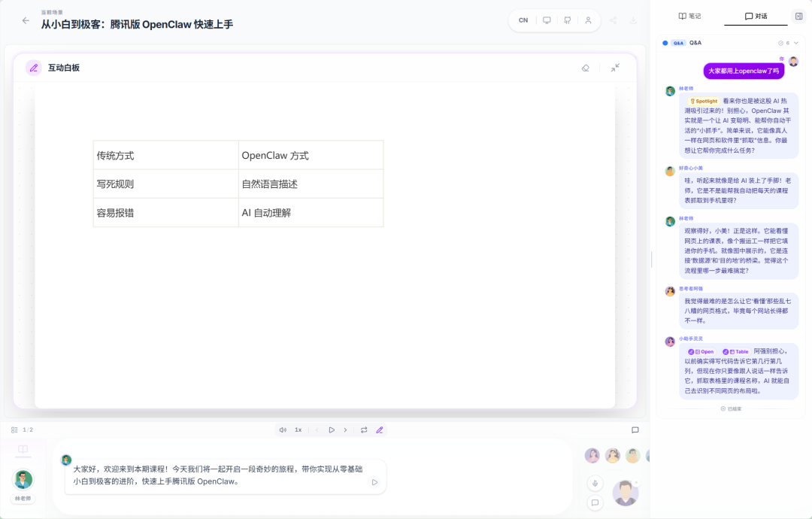Click the send arrow on the subtitle bubble
This screenshot has height=519, width=812.
(x=374, y=483)
